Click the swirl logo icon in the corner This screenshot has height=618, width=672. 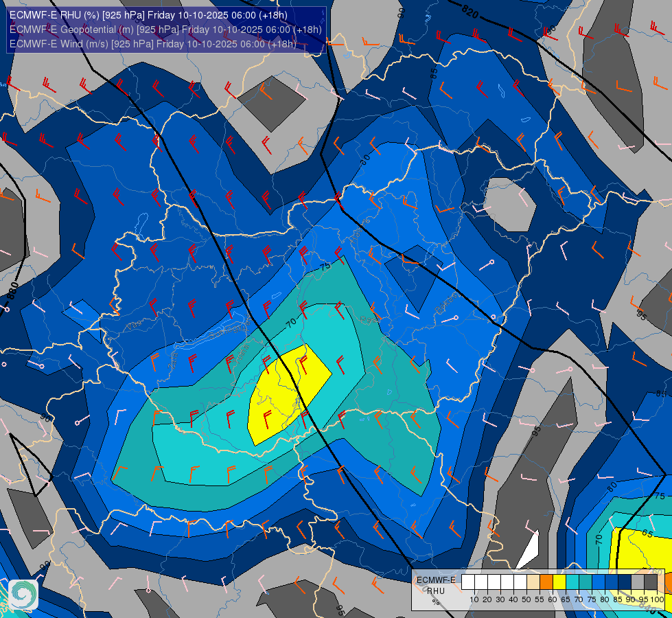[x=23, y=595]
